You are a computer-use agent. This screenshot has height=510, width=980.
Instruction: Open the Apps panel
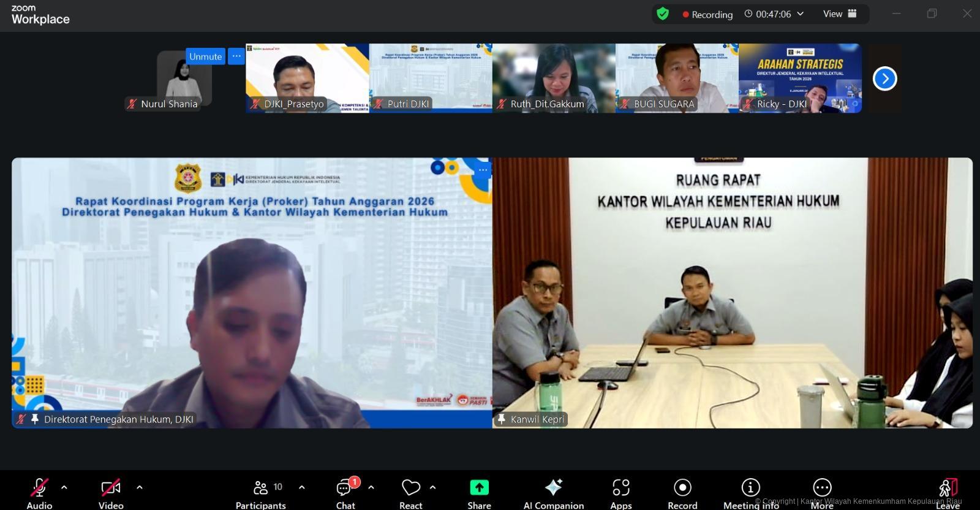coord(620,488)
